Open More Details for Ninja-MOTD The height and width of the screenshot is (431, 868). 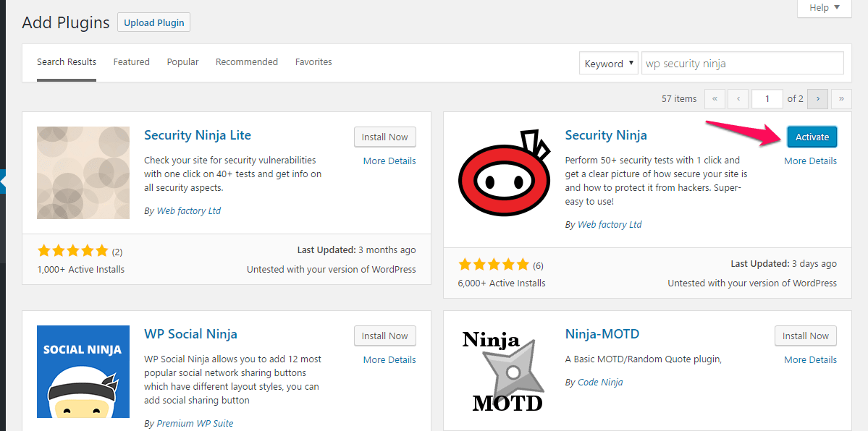[810, 359]
